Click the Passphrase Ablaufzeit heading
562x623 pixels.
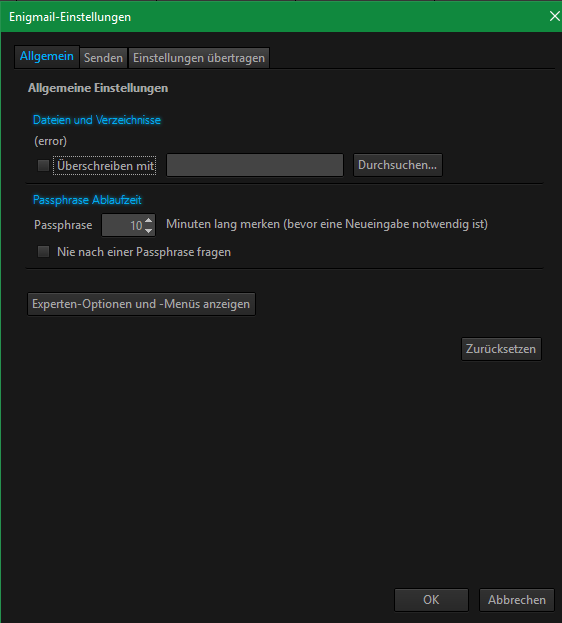(87, 200)
